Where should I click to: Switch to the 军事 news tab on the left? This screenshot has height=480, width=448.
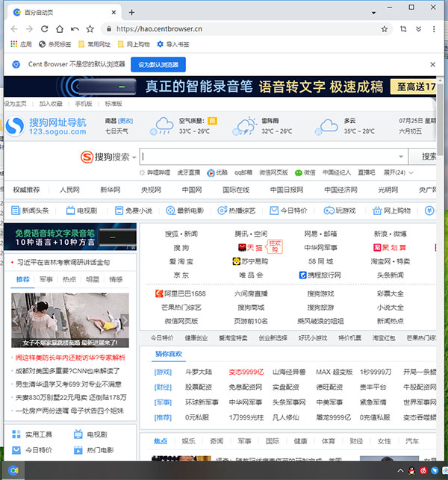tap(46, 279)
